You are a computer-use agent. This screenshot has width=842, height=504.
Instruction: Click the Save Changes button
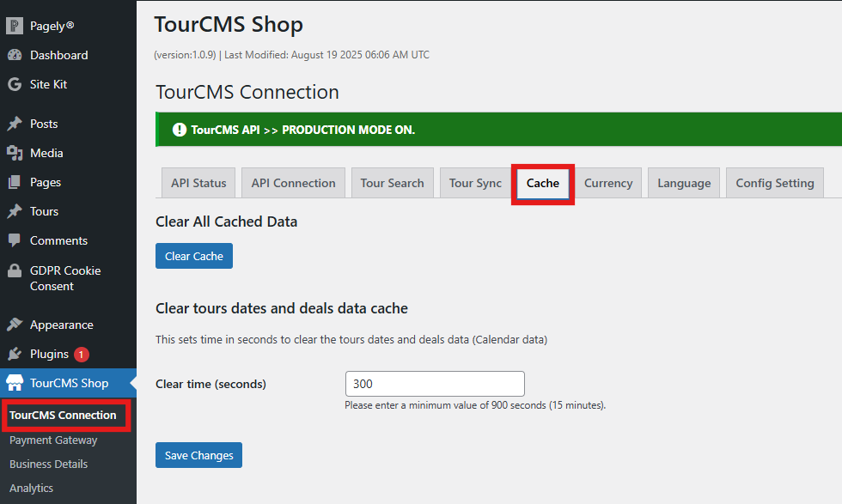click(x=198, y=455)
